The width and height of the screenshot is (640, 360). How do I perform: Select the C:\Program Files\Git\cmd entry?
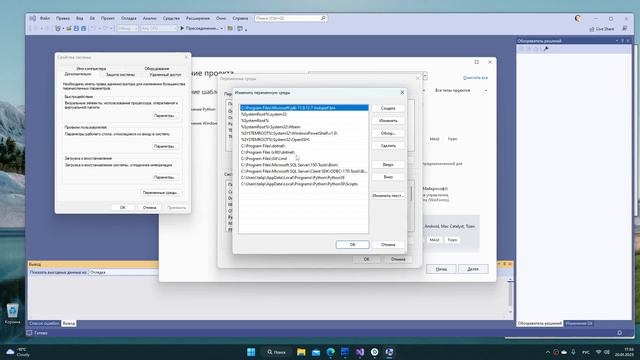(304, 158)
